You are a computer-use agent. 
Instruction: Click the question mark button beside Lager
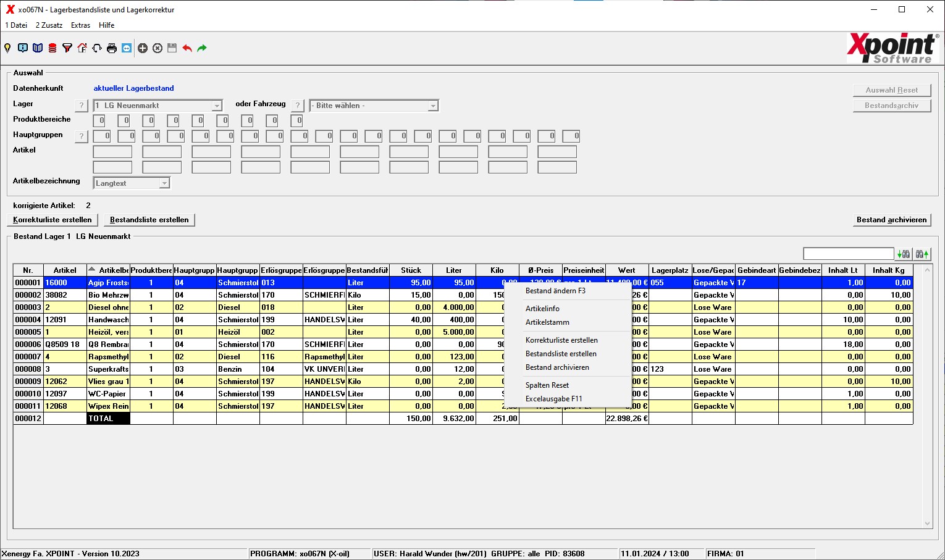(81, 106)
